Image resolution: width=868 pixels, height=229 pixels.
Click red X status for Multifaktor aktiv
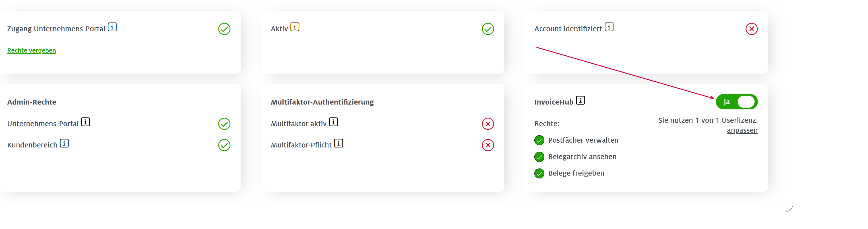[x=488, y=124]
